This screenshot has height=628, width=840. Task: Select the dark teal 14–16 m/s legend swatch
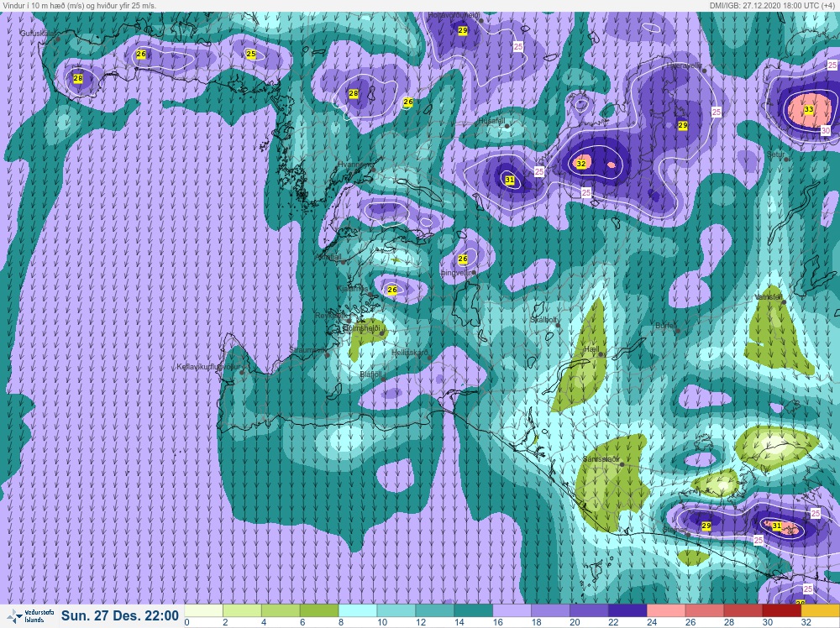474,611
